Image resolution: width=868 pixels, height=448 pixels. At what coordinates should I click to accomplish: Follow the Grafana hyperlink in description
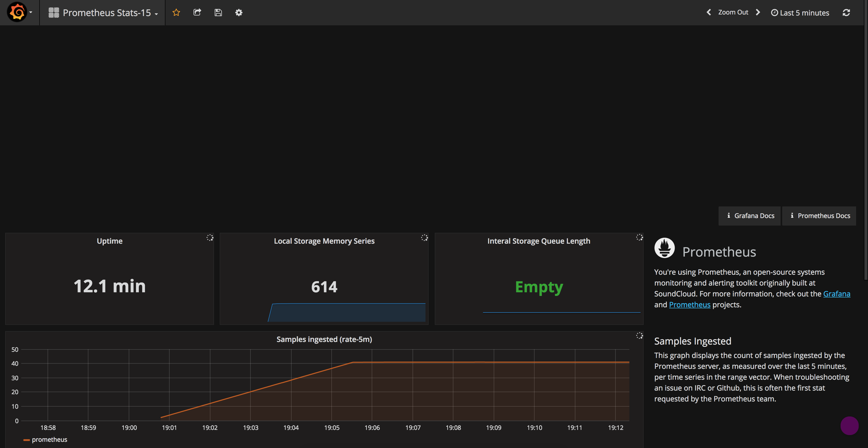click(837, 294)
